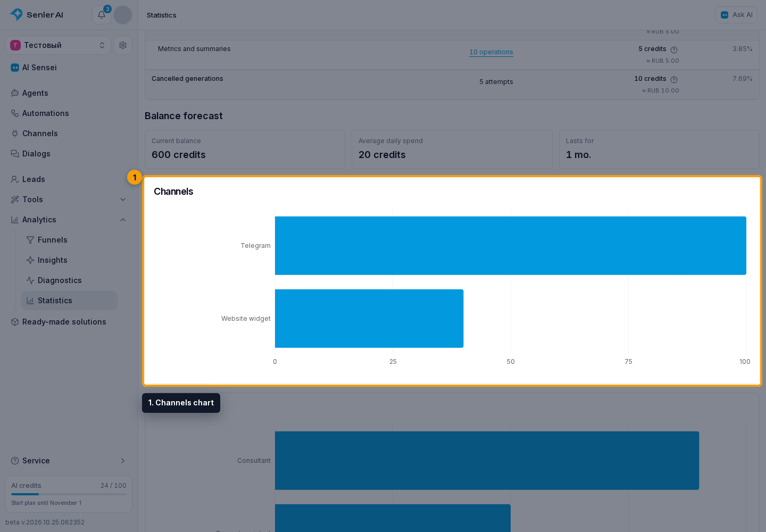The image size is (766, 532).
Task: Select Statistics in the sidebar
Action: pyautogui.click(x=69, y=301)
